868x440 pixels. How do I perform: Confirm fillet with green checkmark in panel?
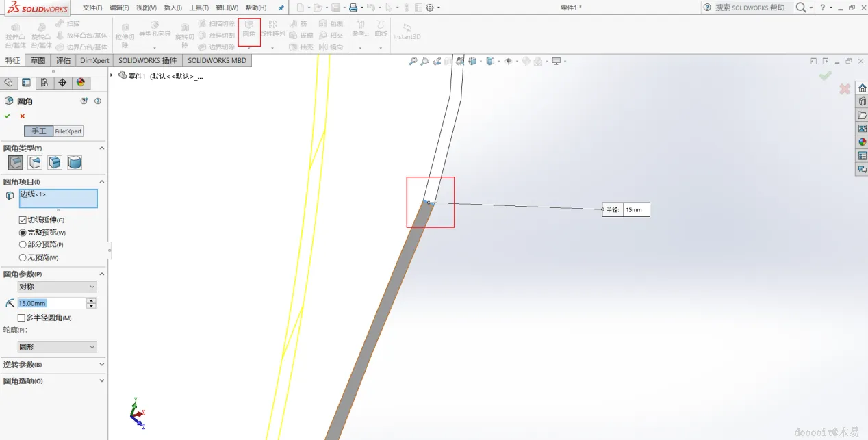click(x=8, y=116)
